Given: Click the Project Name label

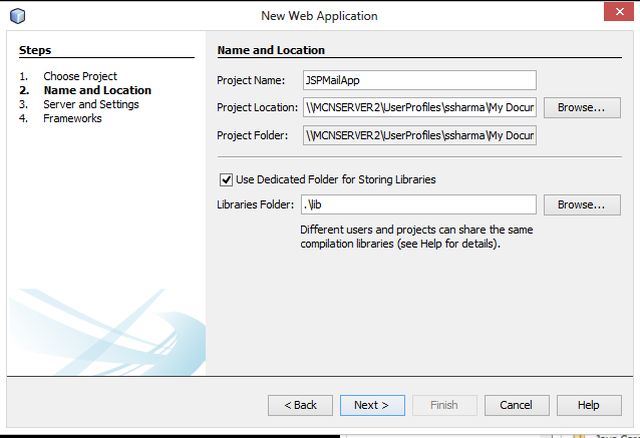Looking at the screenshot, I should click(x=251, y=80).
